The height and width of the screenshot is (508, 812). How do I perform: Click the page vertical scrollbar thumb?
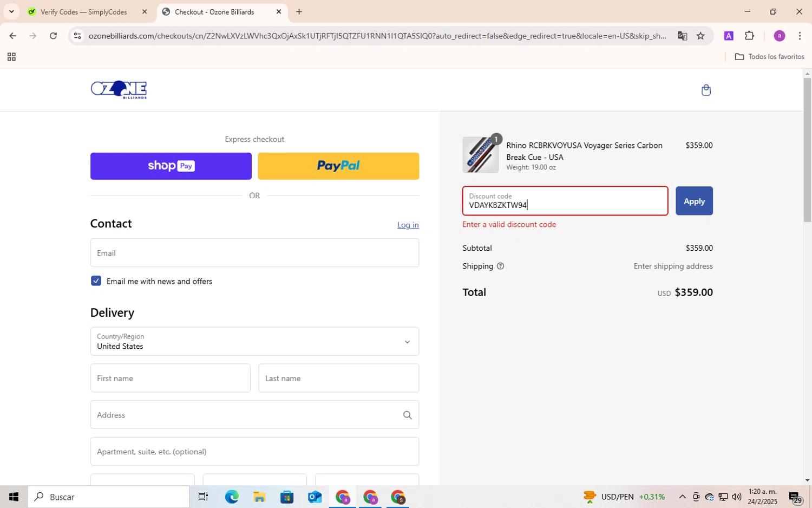(807, 150)
